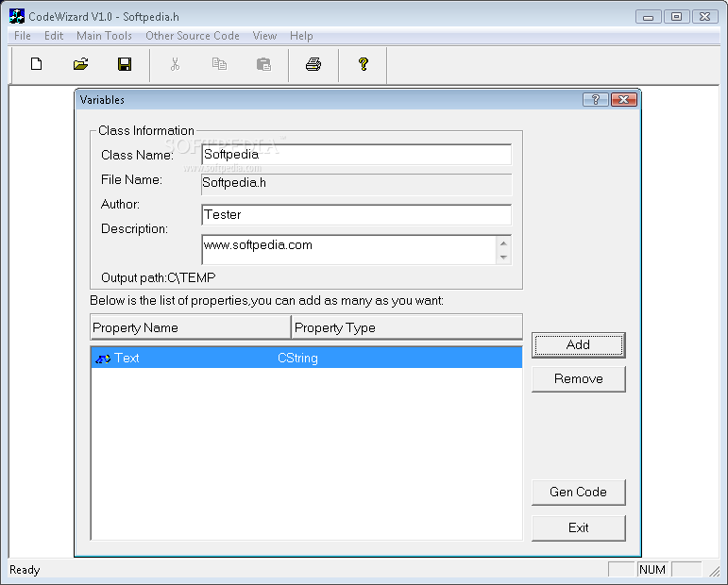Click the Class Name input field
The height and width of the screenshot is (585, 728).
[357, 155]
